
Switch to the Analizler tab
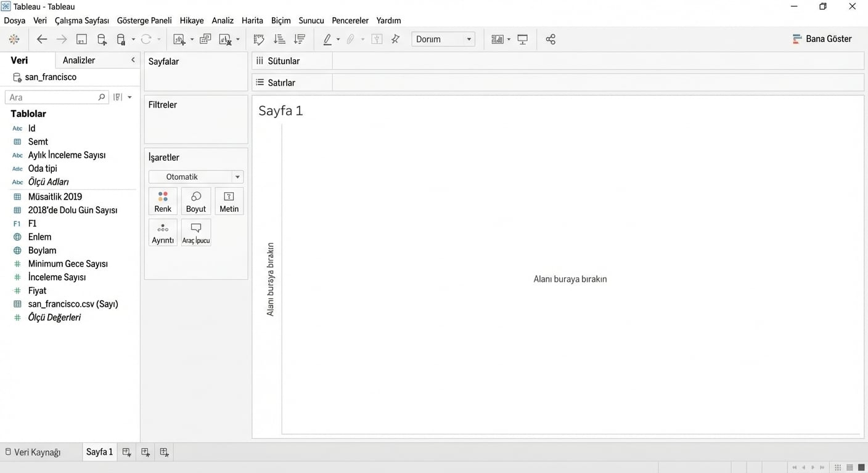point(79,60)
